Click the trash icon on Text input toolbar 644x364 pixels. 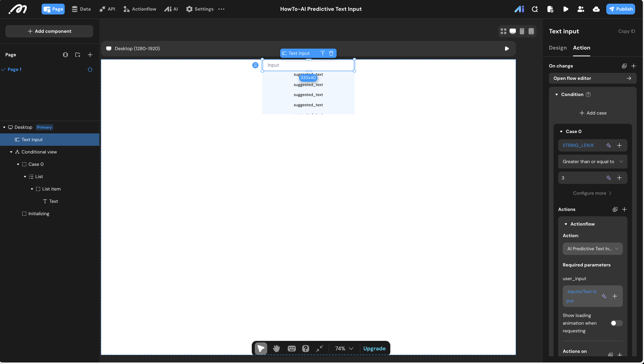pyautogui.click(x=331, y=53)
